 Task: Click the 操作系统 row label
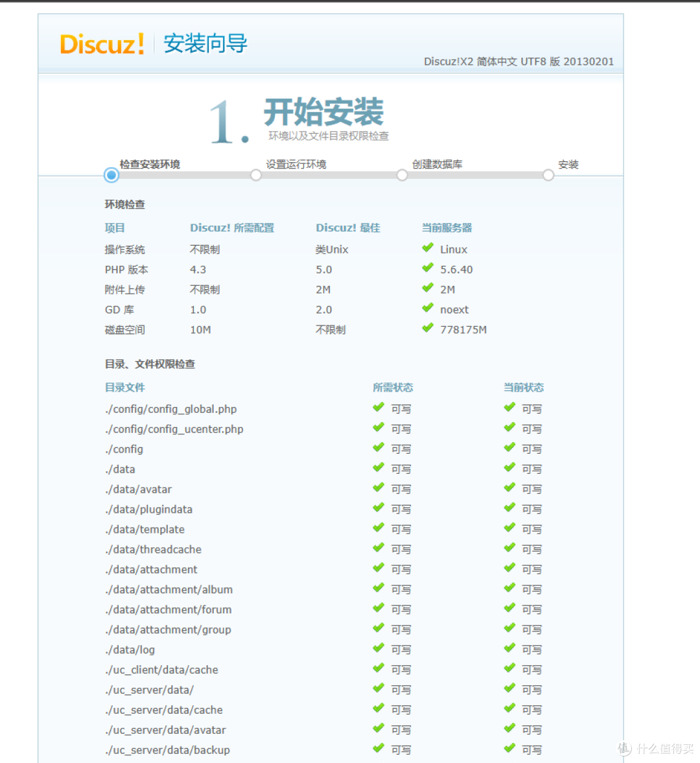(125, 250)
